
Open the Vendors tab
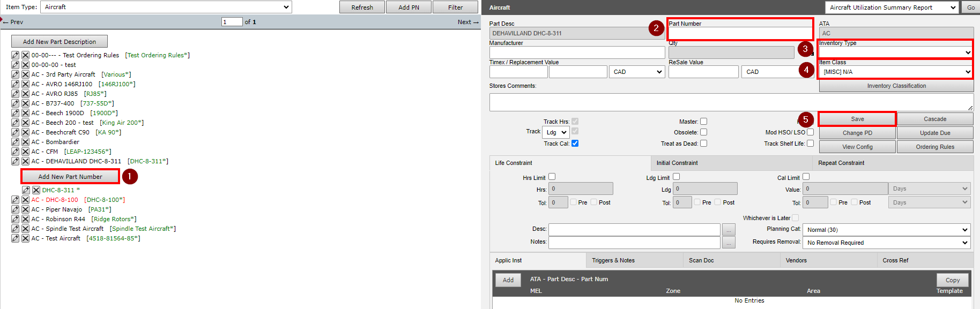pos(829,260)
